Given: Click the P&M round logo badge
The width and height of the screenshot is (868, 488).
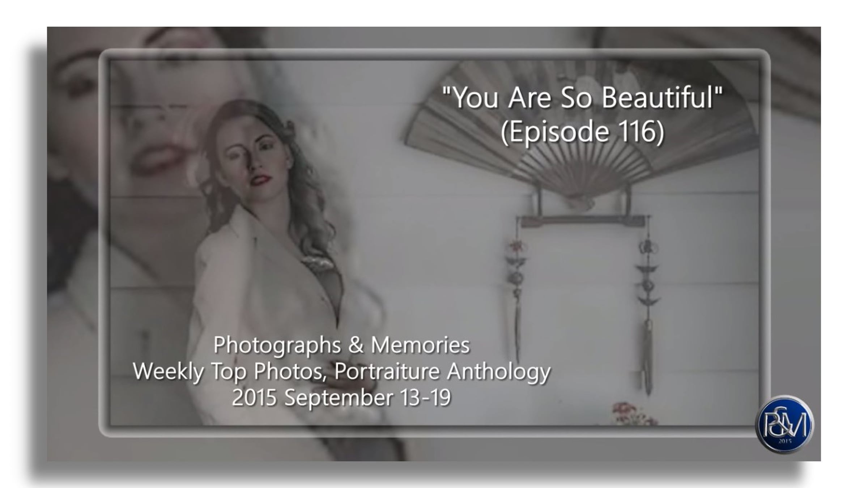Looking at the screenshot, I should (784, 424).
